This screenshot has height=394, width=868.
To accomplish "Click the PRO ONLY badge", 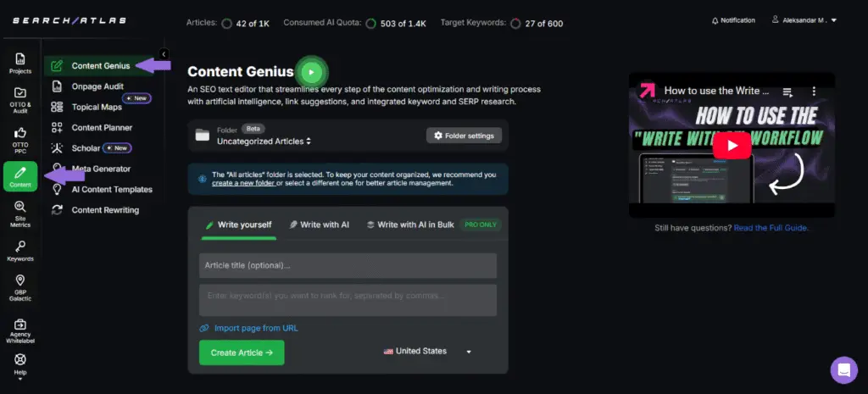I will [x=481, y=225].
